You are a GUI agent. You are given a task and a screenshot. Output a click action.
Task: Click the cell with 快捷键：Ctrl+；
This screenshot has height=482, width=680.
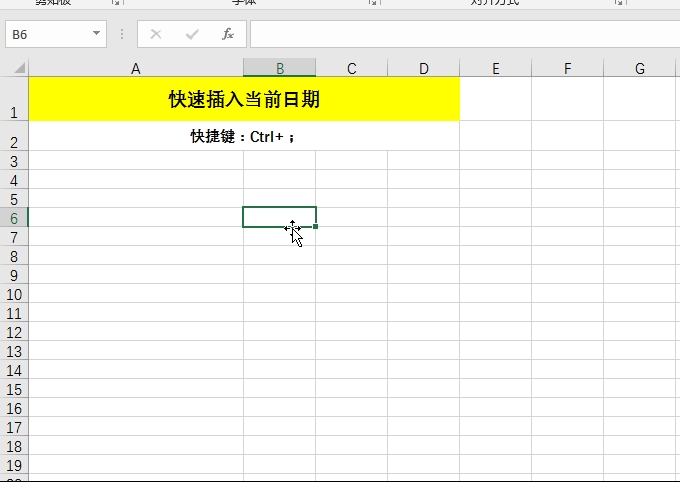[x=244, y=136]
